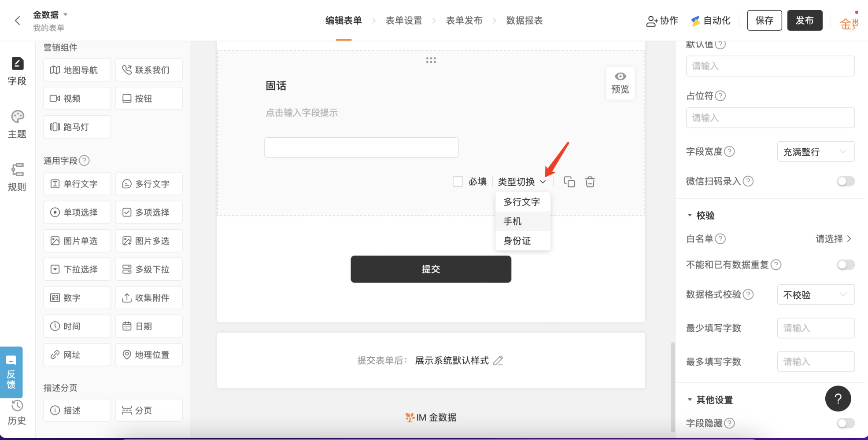
Task: Click the 默认值 input field
Action: coord(770,66)
